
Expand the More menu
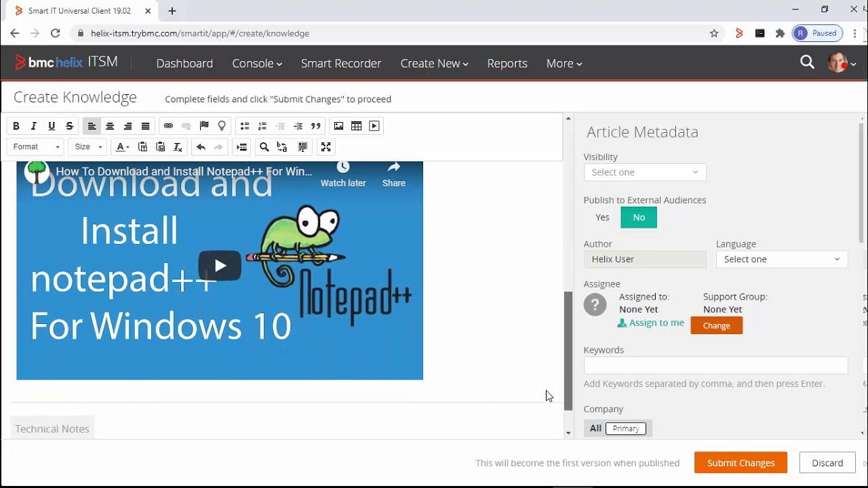(564, 63)
